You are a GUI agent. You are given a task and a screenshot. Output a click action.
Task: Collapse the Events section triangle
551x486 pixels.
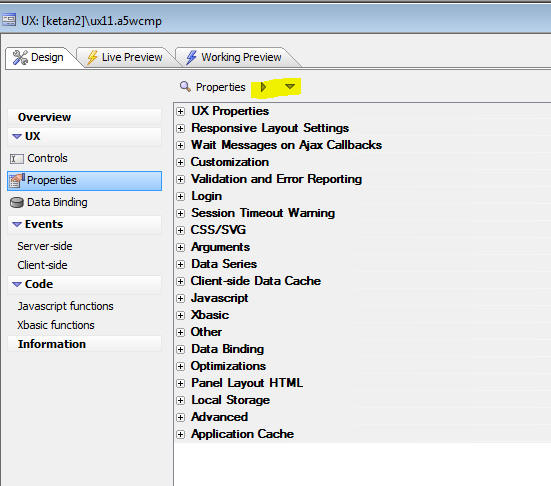[17, 224]
